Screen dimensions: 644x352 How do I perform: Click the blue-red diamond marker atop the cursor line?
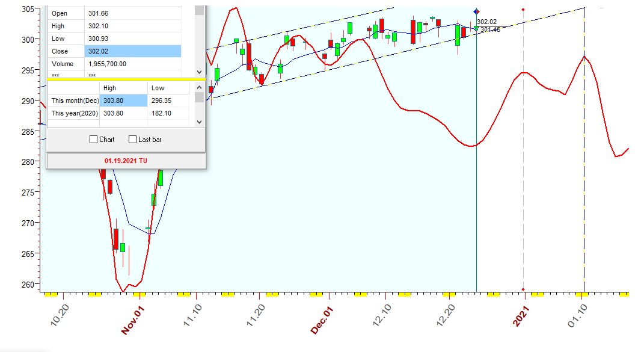476,11
